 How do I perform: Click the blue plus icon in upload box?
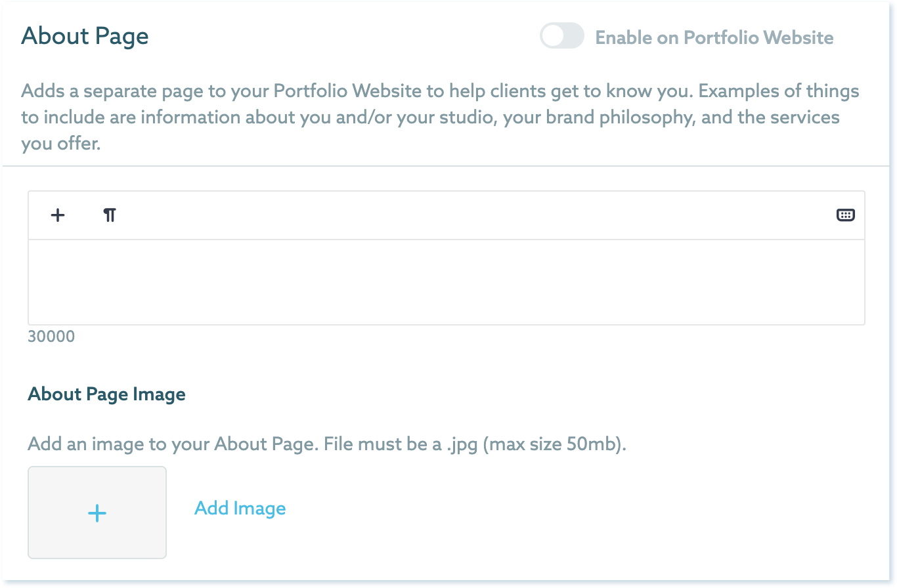97,513
